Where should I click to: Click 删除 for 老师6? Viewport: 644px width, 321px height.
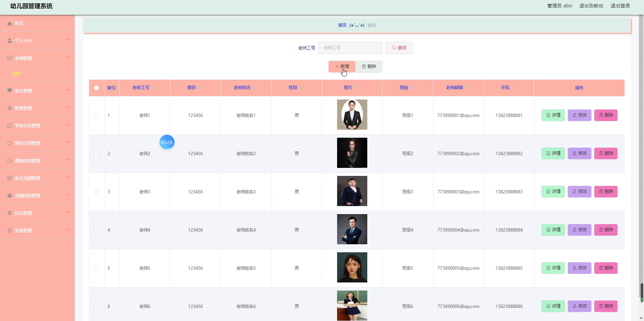click(x=606, y=306)
